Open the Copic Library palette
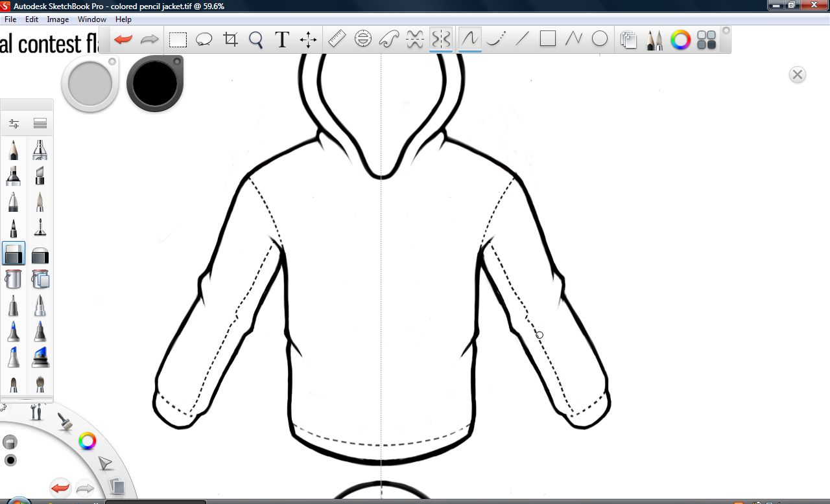This screenshot has width=830, height=504. [x=707, y=40]
